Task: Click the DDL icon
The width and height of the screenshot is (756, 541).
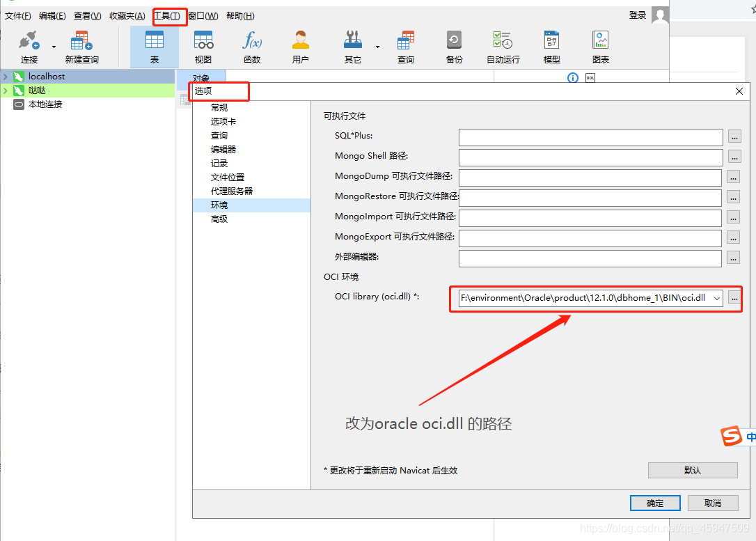Action: pyautogui.click(x=590, y=77)
